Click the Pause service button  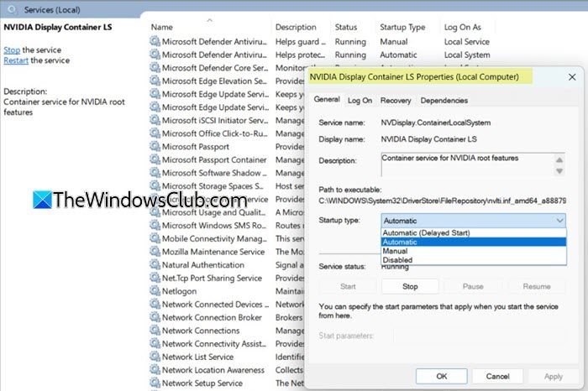473,286
